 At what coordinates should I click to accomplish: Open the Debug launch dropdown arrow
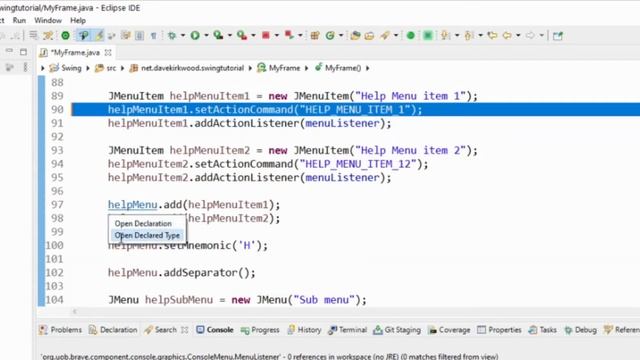coord(182,36)
